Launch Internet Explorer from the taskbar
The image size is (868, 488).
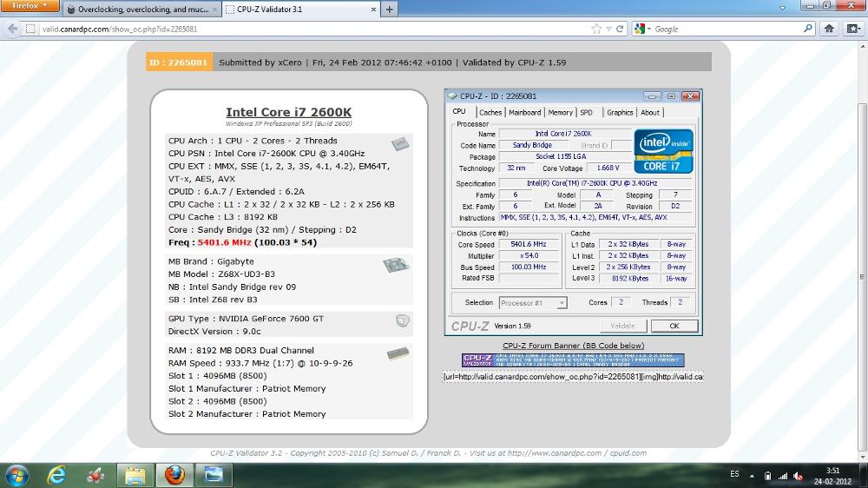tap(56, 475)
